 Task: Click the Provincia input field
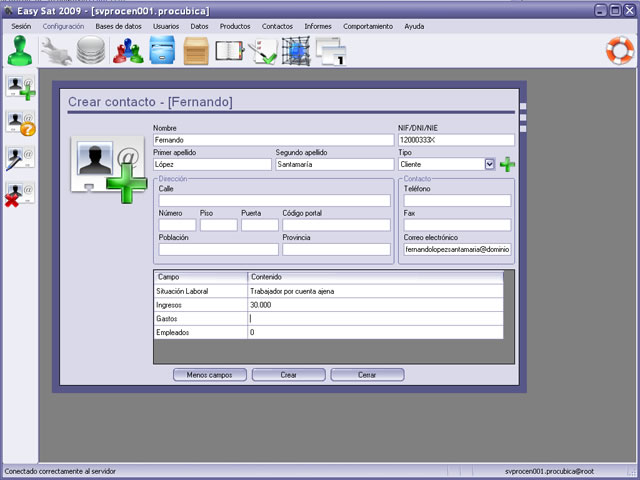pos(337,249)
